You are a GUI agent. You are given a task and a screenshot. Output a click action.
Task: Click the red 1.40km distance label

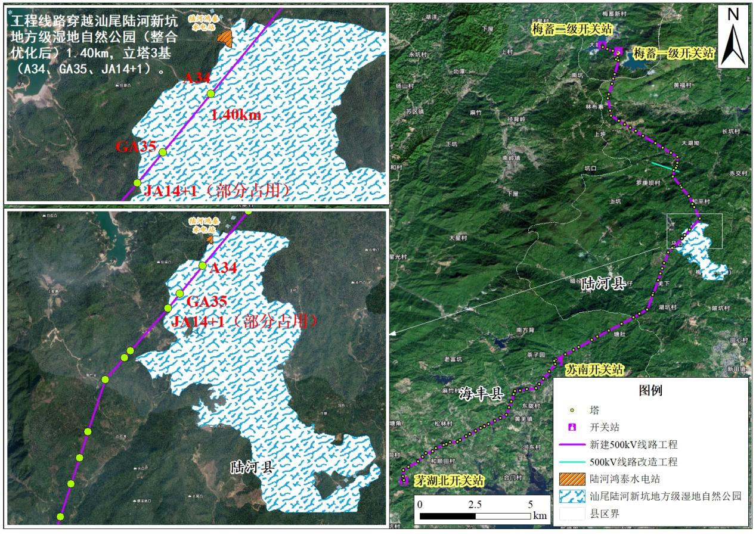236,116
